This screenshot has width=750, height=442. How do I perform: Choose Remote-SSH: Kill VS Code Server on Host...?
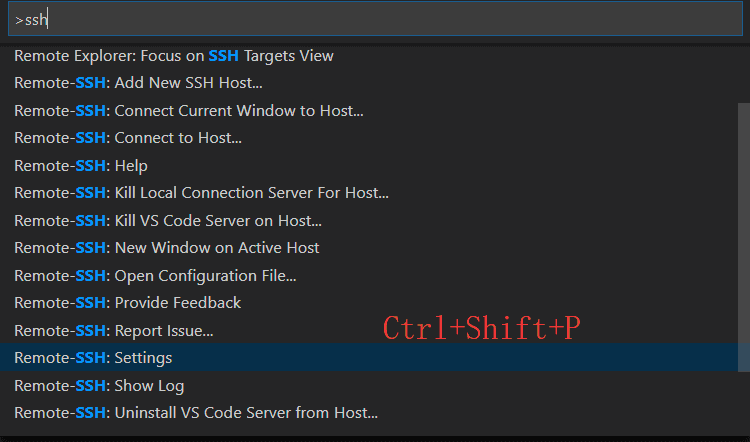coord(369,221)
